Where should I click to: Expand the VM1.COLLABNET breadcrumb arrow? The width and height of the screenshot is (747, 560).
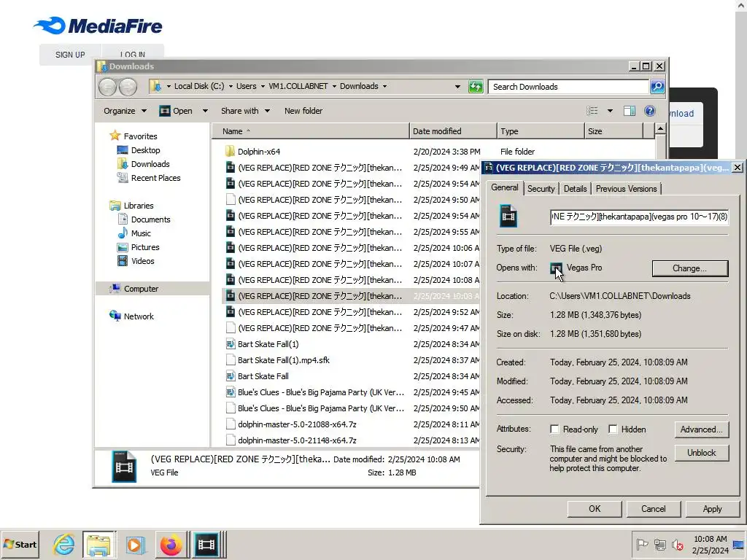(334, 87)
